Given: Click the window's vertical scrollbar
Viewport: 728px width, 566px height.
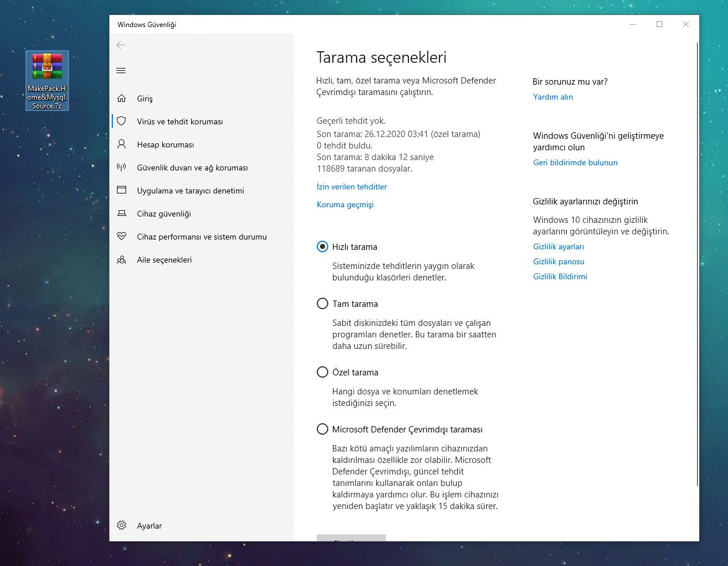Looking at the screenshot, I should 697,265.
